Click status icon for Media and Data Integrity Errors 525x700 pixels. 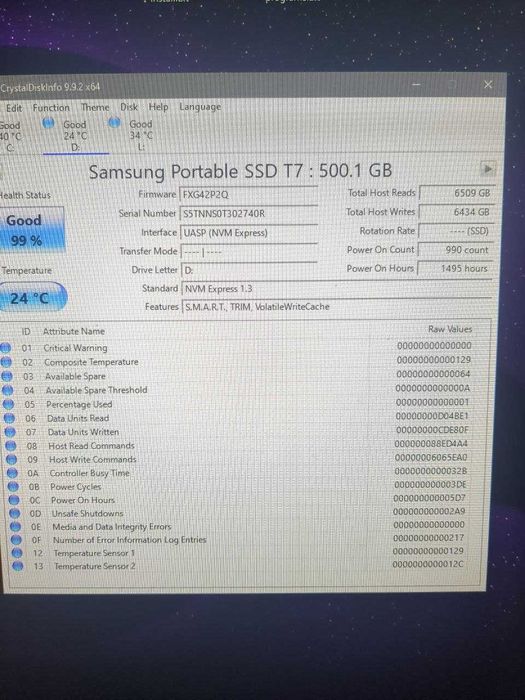[x=16, y=527]
